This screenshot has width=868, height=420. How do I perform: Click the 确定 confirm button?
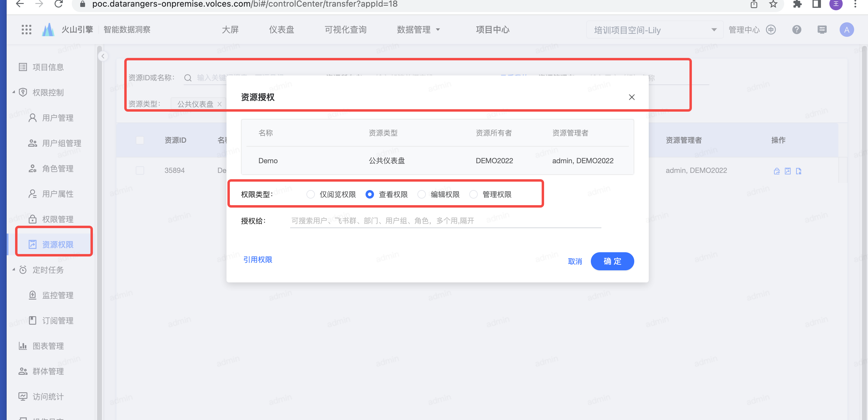point(612,261)
